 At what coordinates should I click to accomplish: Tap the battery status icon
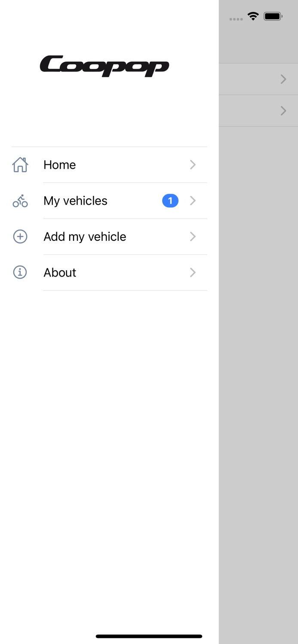click(x=273, y=17)
